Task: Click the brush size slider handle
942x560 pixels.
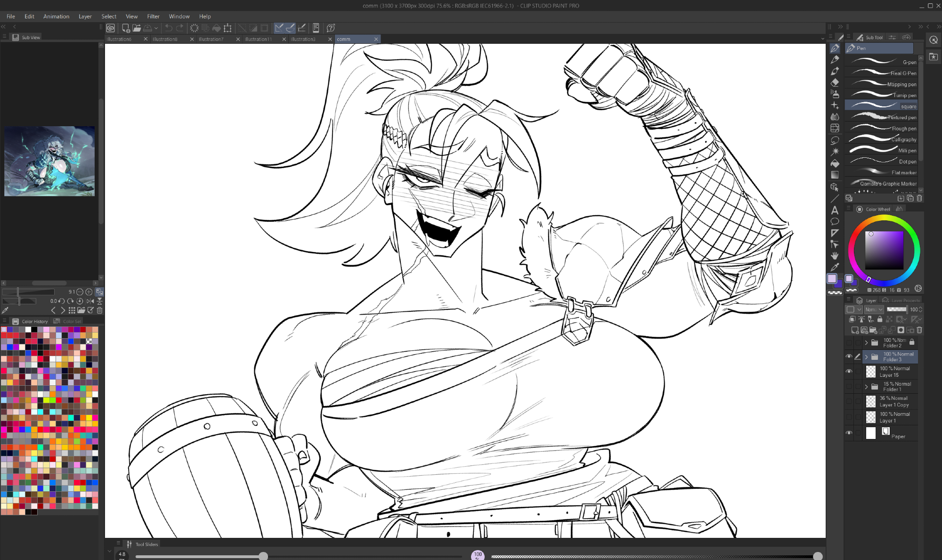Action: coord(263,556)
